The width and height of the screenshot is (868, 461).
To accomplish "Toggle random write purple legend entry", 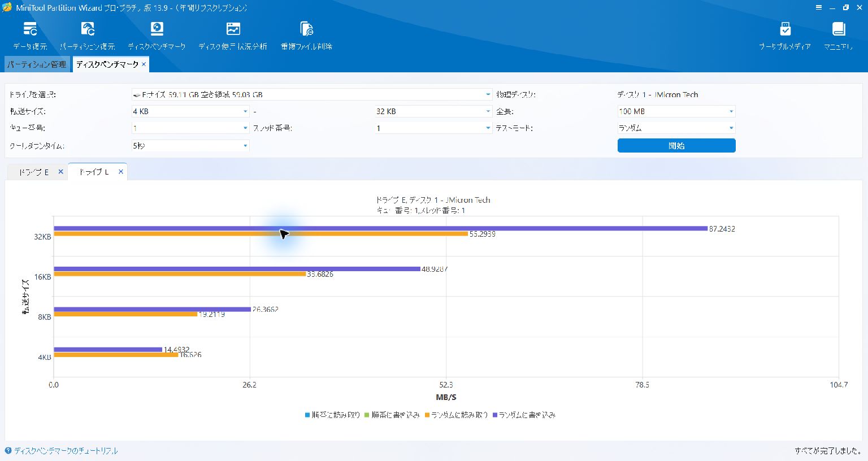I will (x=524, y=415).
